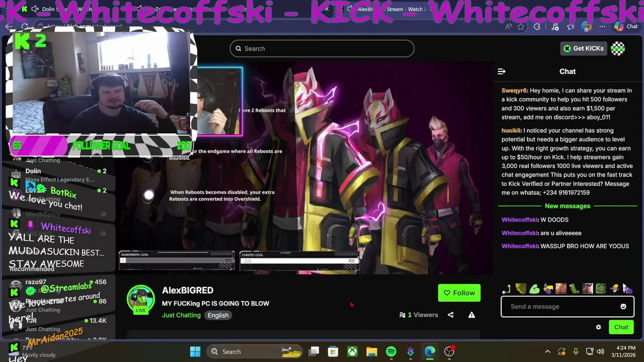
Task: Open Spotify from the taskbar
Action: point(391,351)
